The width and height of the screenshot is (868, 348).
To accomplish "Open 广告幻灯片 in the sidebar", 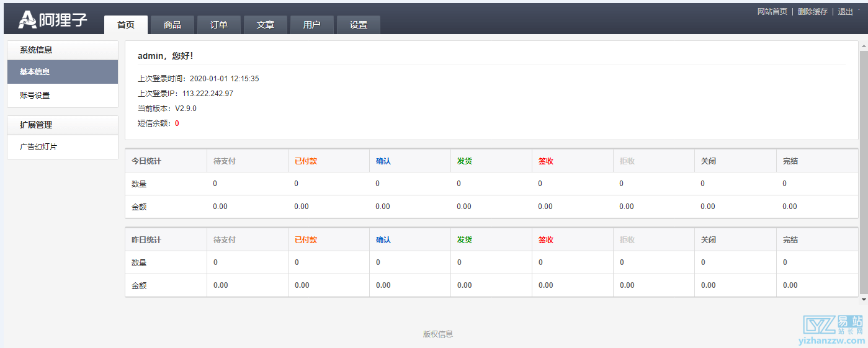I will pos(62,147).
